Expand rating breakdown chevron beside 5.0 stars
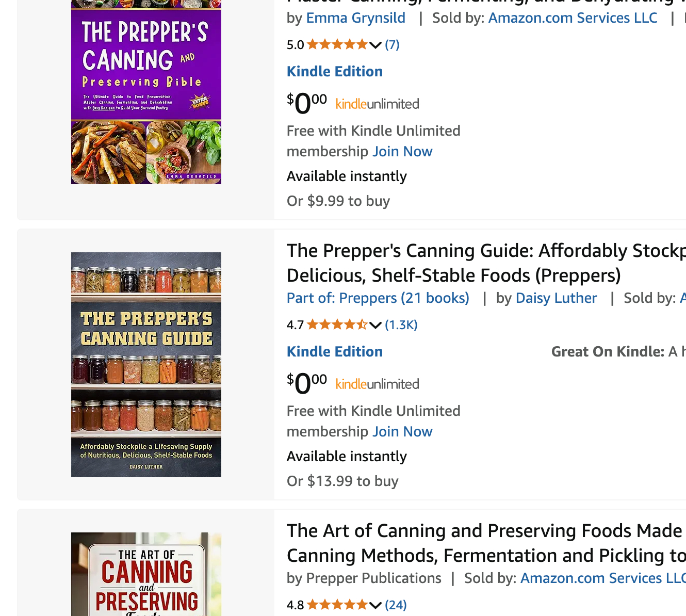Screen dimensions: 686x616 point(375,45)
